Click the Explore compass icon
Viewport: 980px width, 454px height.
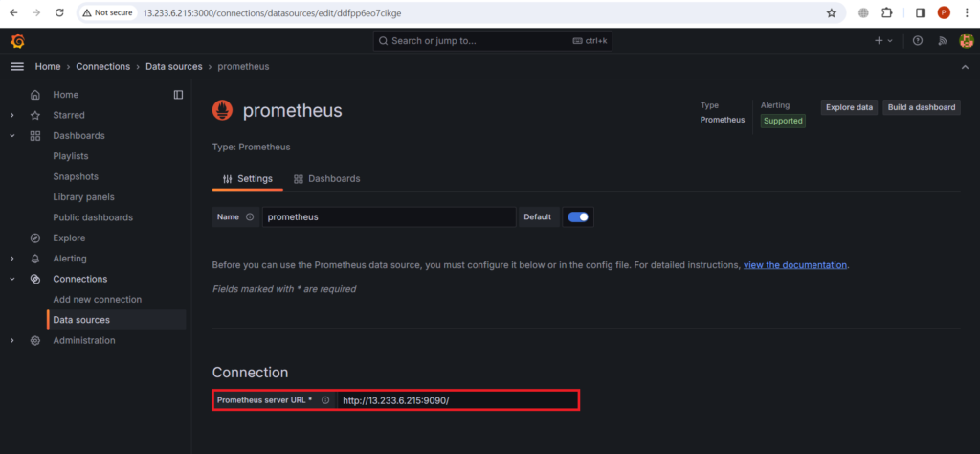(x=35, y=238)
